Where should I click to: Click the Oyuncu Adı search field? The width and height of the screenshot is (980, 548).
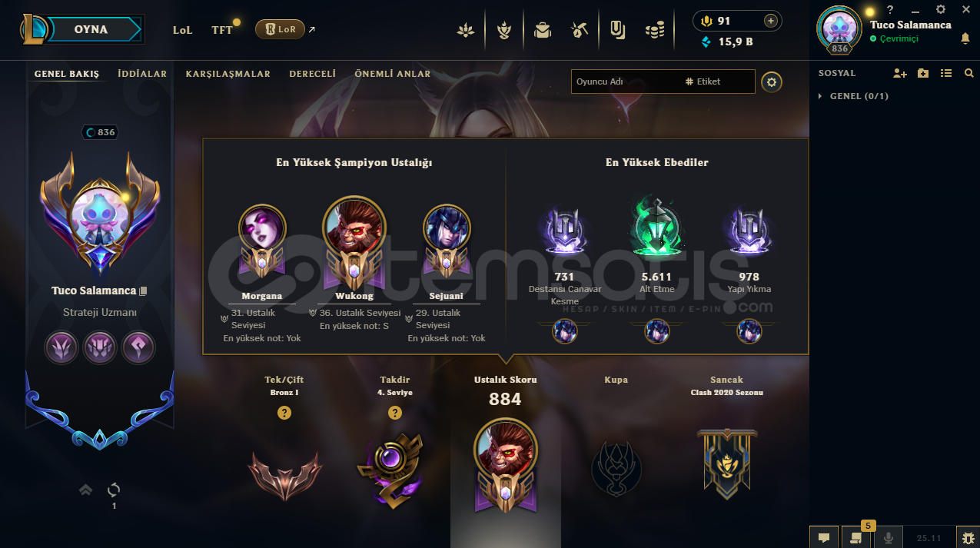tap(626, 81)
